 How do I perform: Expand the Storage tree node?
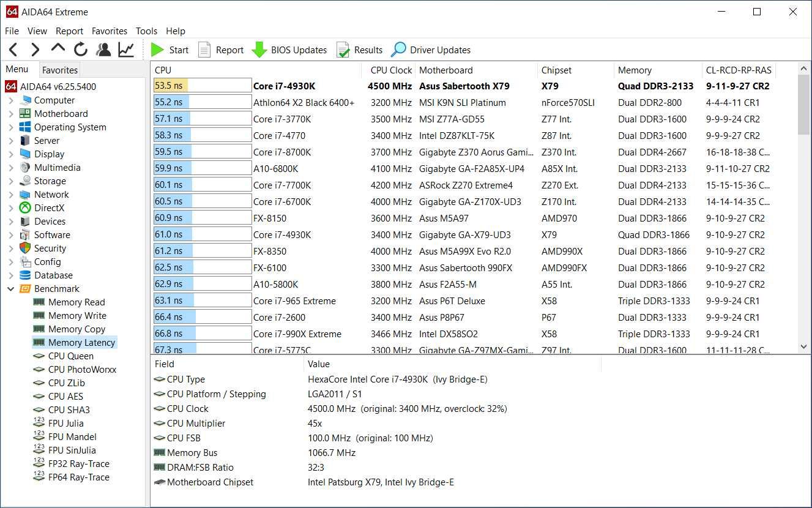pos(11,181)
